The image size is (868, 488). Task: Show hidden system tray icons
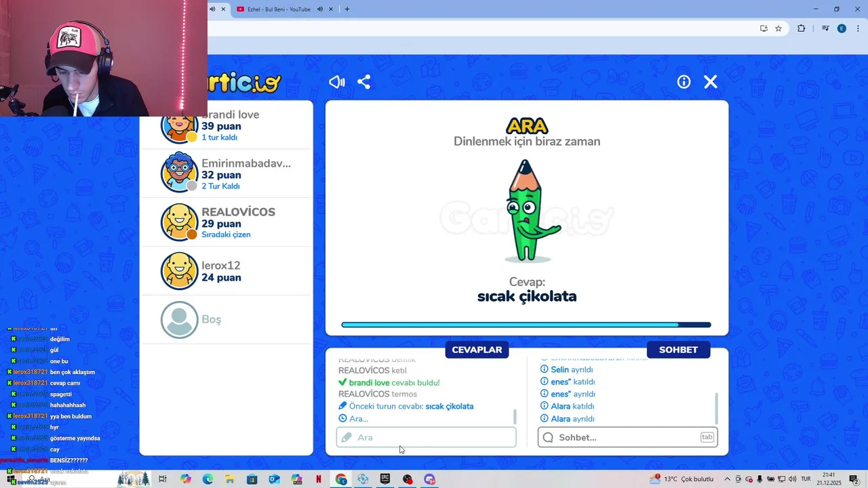click(x=726, y=479)
